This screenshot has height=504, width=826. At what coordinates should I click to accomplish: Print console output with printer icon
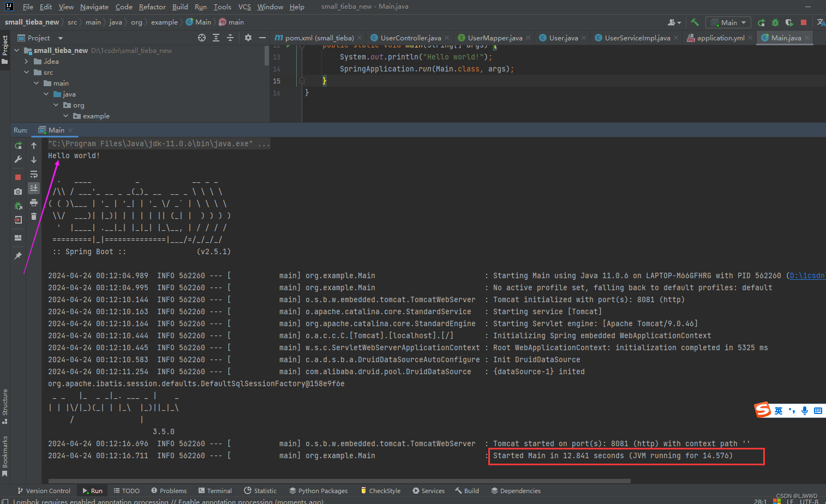34,202
